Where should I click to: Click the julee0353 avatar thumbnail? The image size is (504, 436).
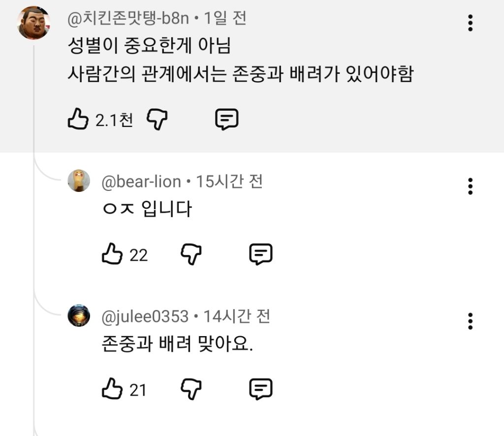coord(79,315)
